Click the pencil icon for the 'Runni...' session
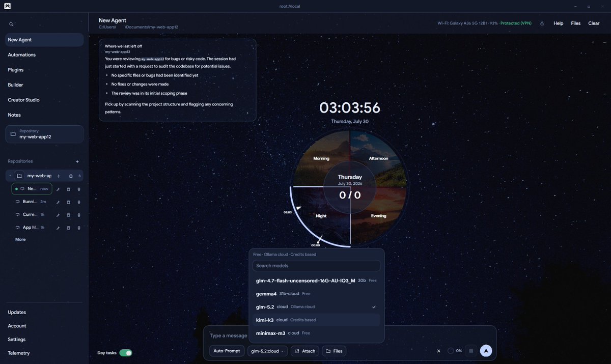This screenshot has width=611, height=364. [x=58, y=202]
